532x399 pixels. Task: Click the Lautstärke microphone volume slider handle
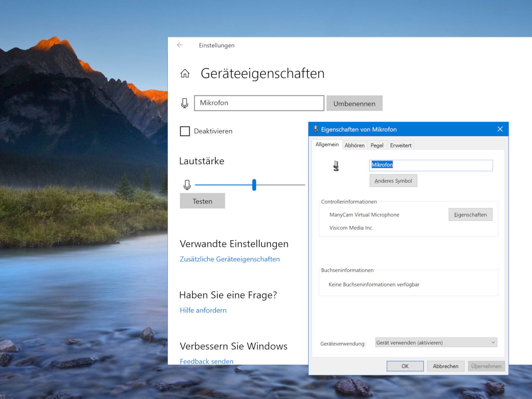[x=254, y=185]
